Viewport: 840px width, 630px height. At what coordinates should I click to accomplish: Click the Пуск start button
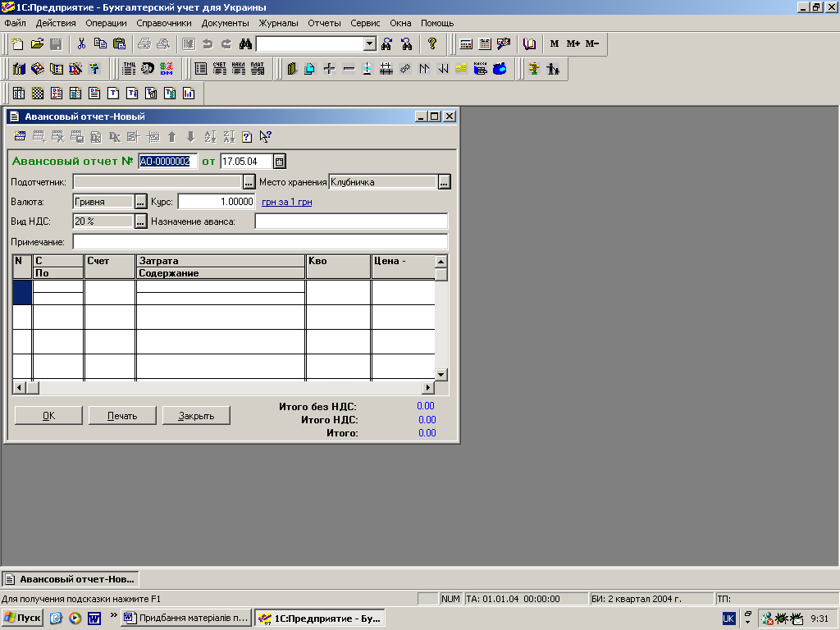22,619
